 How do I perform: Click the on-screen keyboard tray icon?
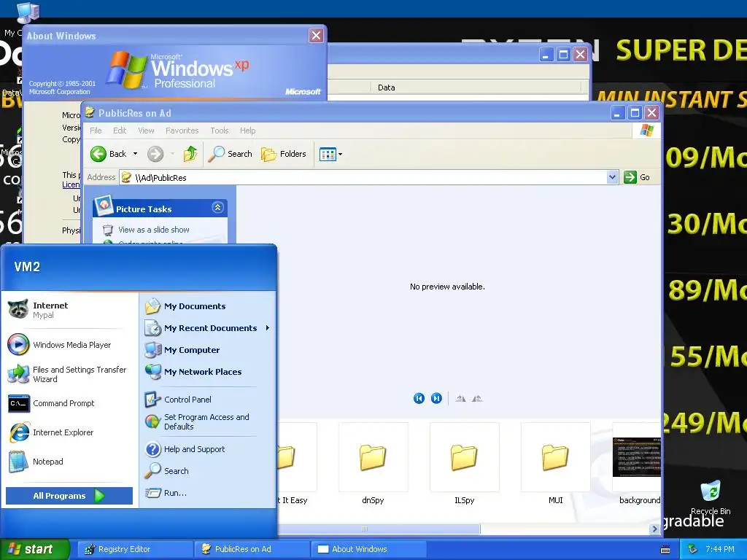coord(665,549)
